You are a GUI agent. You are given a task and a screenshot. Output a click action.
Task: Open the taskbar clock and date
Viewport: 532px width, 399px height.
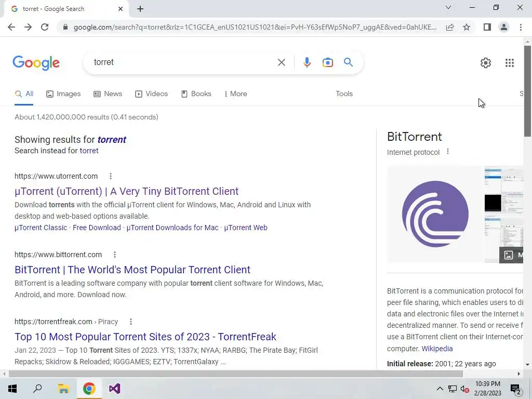pos(487,389)
